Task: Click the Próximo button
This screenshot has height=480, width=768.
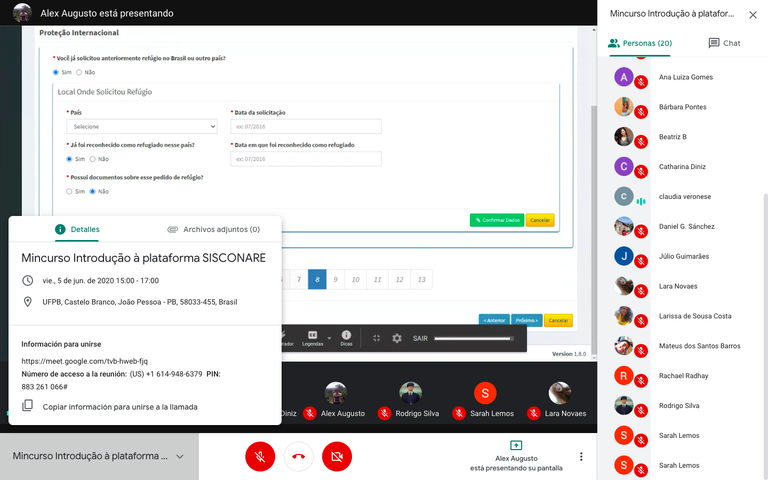Action: 527,320
